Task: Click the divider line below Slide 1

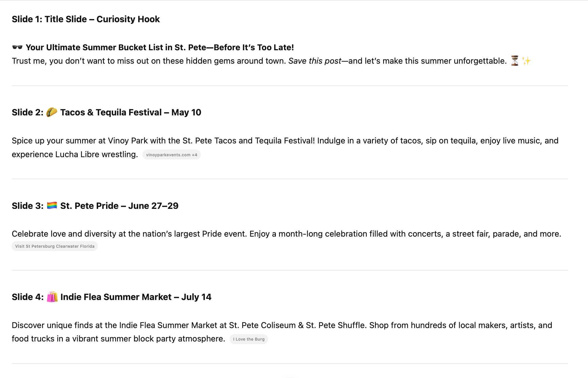Action: click(290, 86)
